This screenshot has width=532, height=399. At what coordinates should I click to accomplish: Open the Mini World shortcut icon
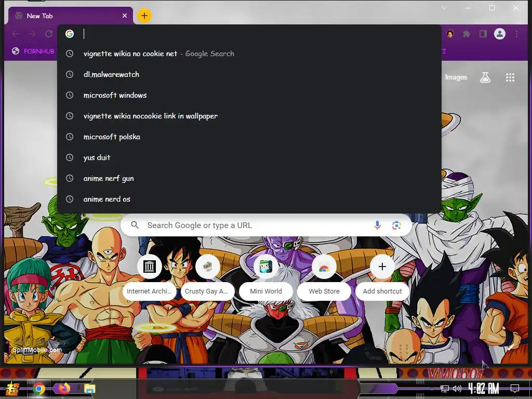(265, 267)
